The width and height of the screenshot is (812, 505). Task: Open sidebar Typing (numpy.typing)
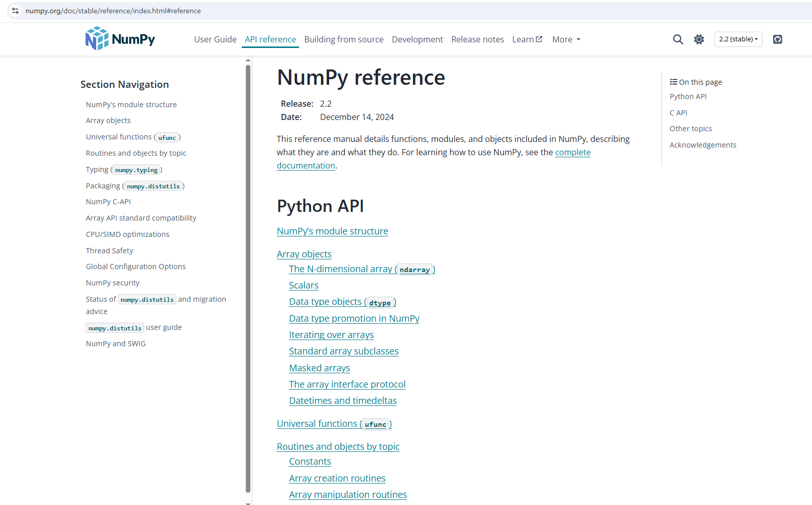[x=124, y=170]
